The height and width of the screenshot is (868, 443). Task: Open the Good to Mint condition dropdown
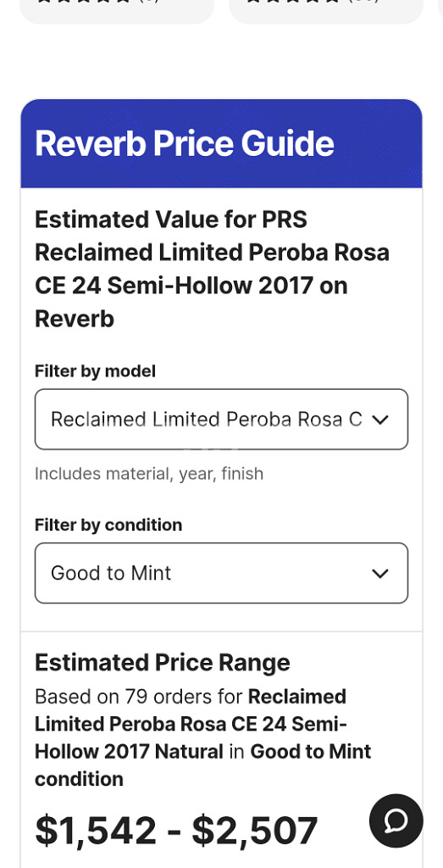click(221, 573)
